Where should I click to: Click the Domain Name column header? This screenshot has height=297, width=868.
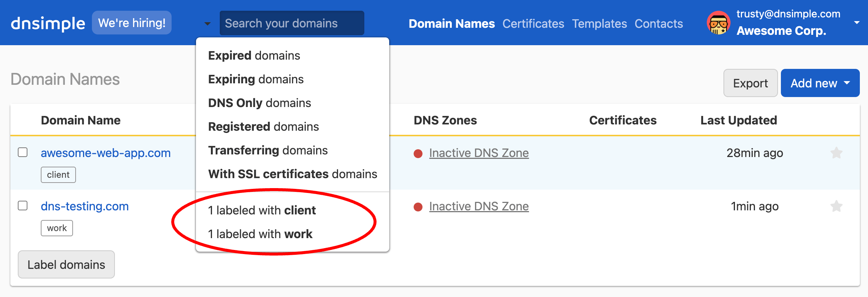click(80, 120)
